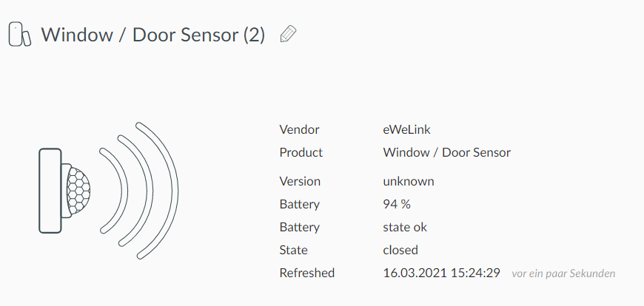Click the Product value Window / Door Sensor
The height and width of the screenshot is (306, 644).
[x=447, y=152]
